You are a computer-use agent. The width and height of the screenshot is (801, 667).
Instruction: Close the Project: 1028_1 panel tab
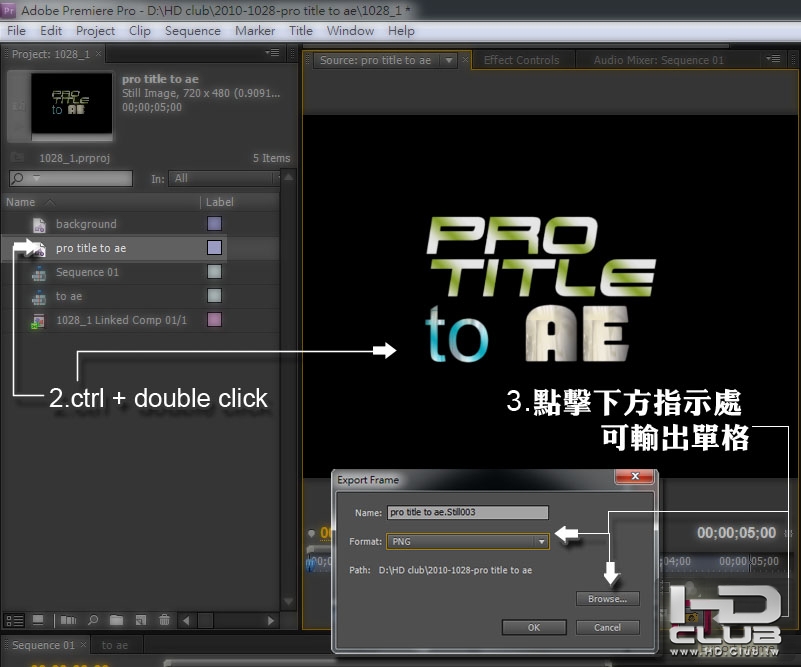coord(99,53)
